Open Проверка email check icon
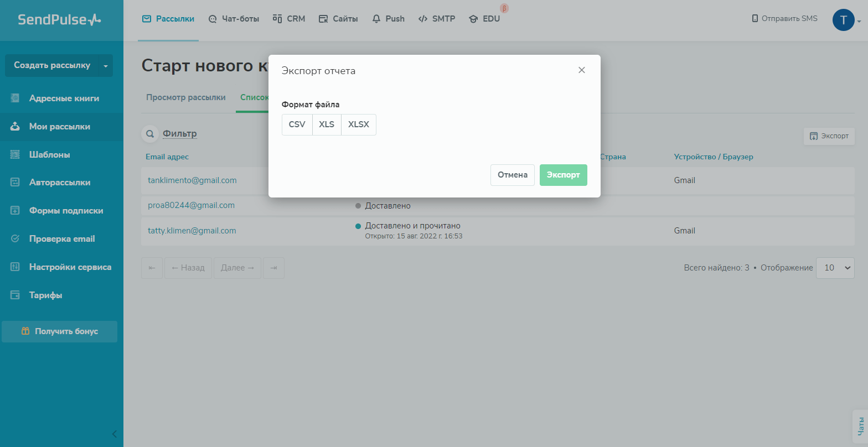Screen dimensions: 868x447 tap(15, 239)
